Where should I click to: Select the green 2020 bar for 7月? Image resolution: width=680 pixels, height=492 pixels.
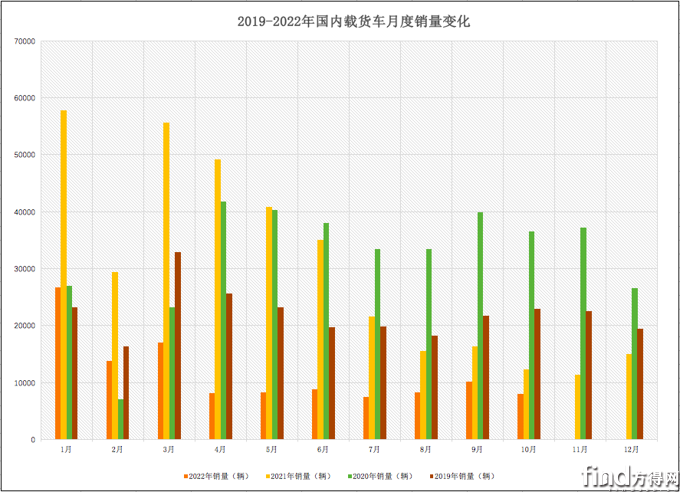pos(377,344)
